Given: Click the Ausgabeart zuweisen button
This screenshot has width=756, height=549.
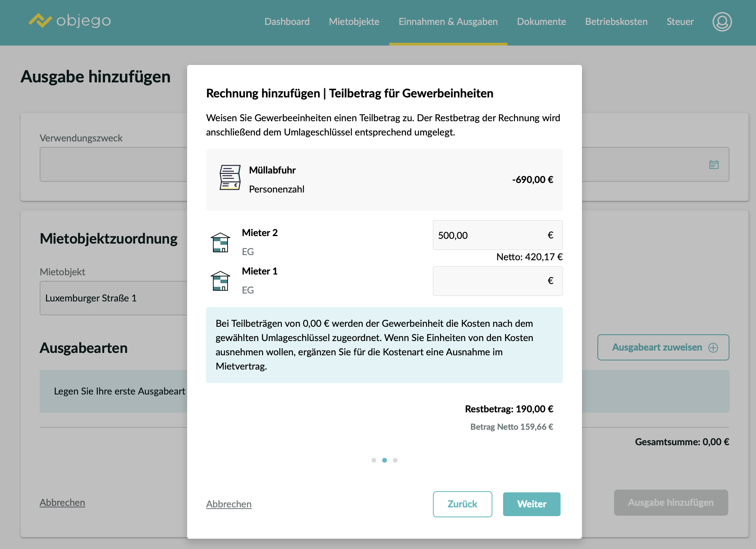Looking at the screenshot, I should click(x=663, y=347).
